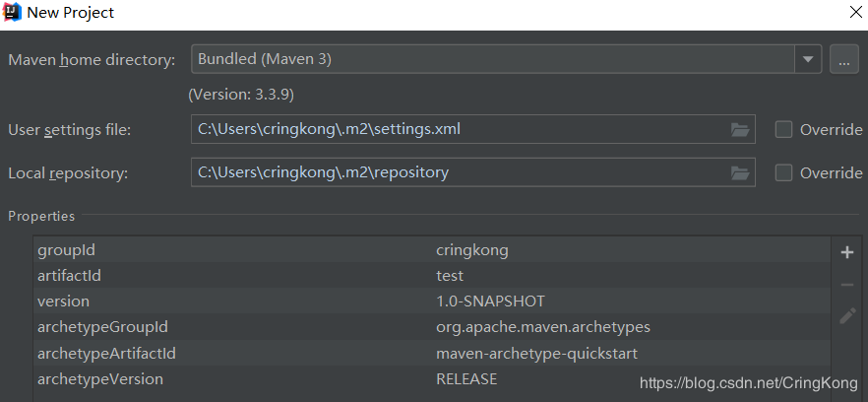The height and width of the screenshot is (402, 868).
Task: Edit selected property with pencil icon
Action: 846,316
